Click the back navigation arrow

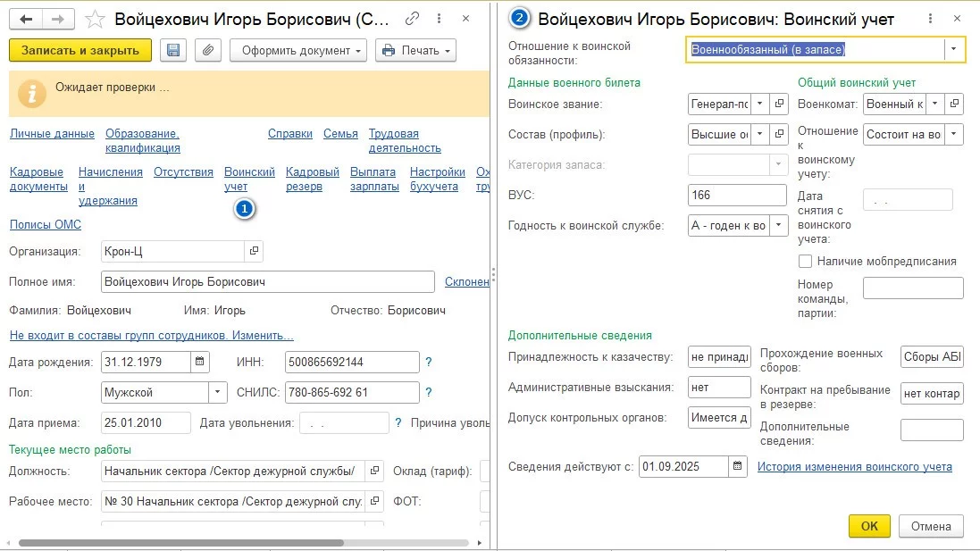coord(25,19)
